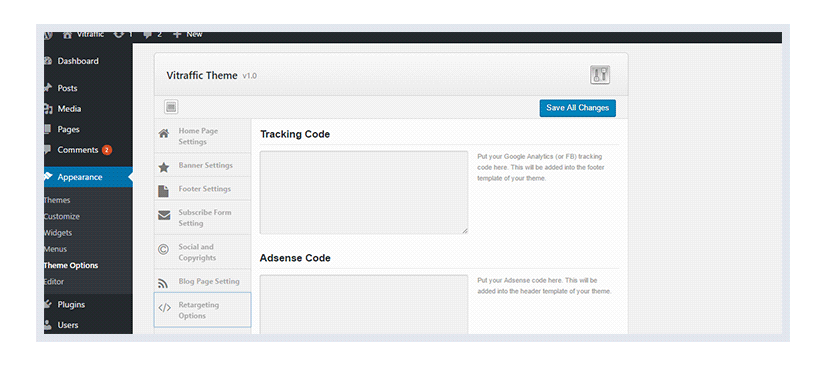The width and height of the screenshot is (826, 372).
Task: Open the Banner Settings tab
Action: 202,165
